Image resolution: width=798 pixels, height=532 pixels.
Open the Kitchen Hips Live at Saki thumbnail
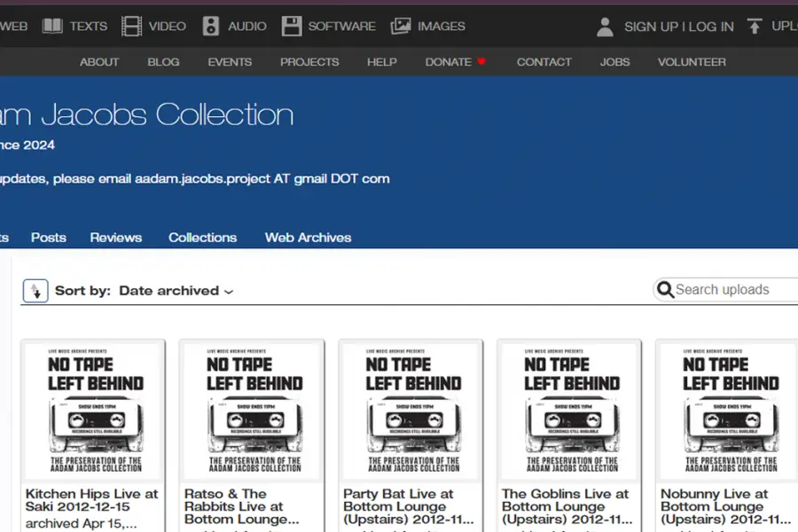coord(93,411)
